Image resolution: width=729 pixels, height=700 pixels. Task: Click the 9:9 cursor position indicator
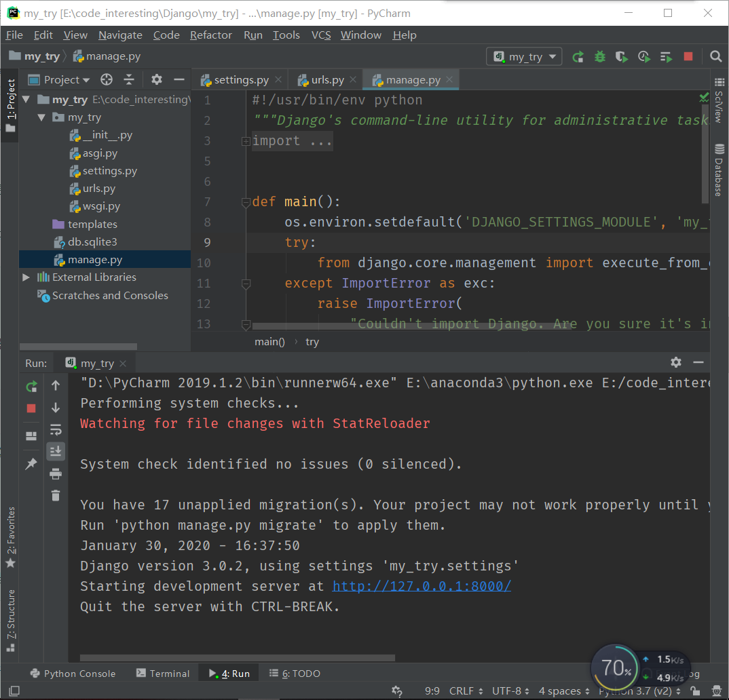tap(432, 691)
